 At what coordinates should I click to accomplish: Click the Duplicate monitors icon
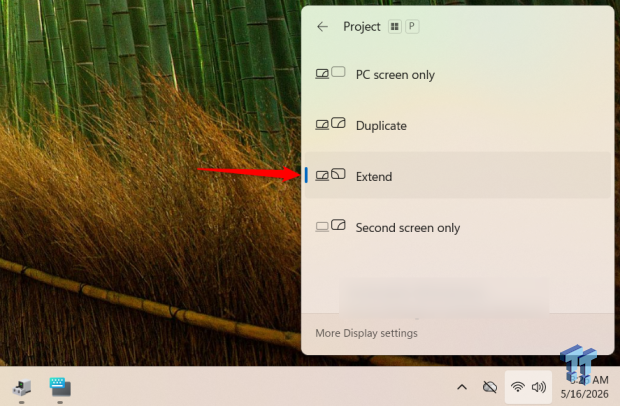tap(330, 124)
